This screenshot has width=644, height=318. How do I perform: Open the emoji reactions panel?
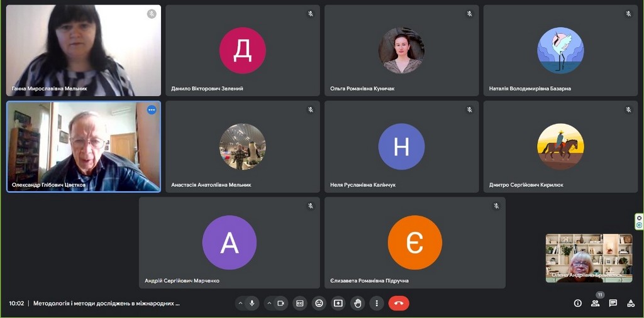tap(319, 303)
